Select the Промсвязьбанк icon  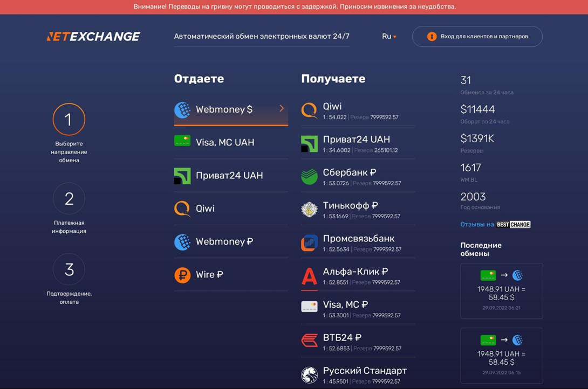pyautogui.click(x=309, y=242)
